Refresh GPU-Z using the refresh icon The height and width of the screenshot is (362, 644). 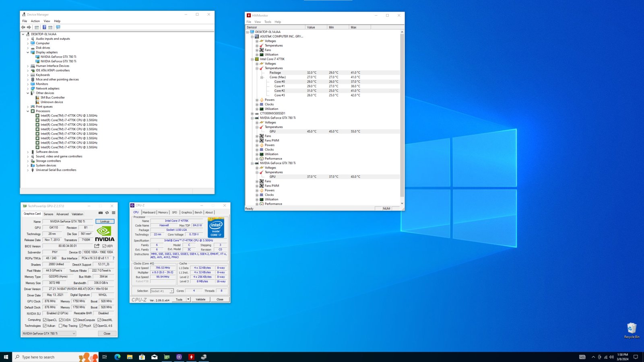point(107,213)
